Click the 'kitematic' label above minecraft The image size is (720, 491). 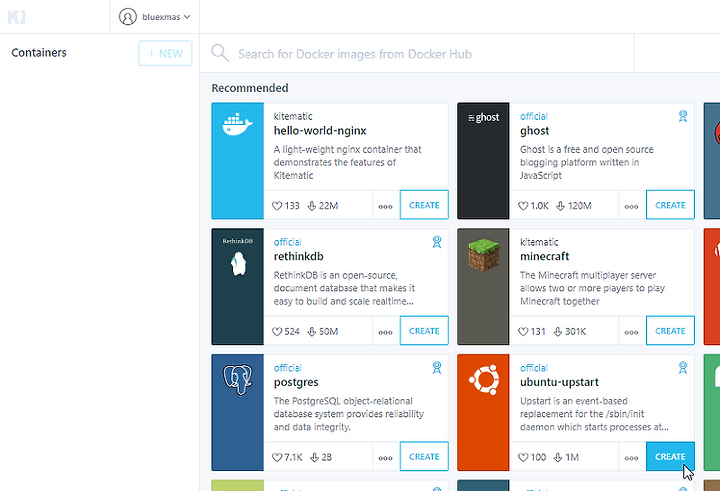[x=539, y=242]
